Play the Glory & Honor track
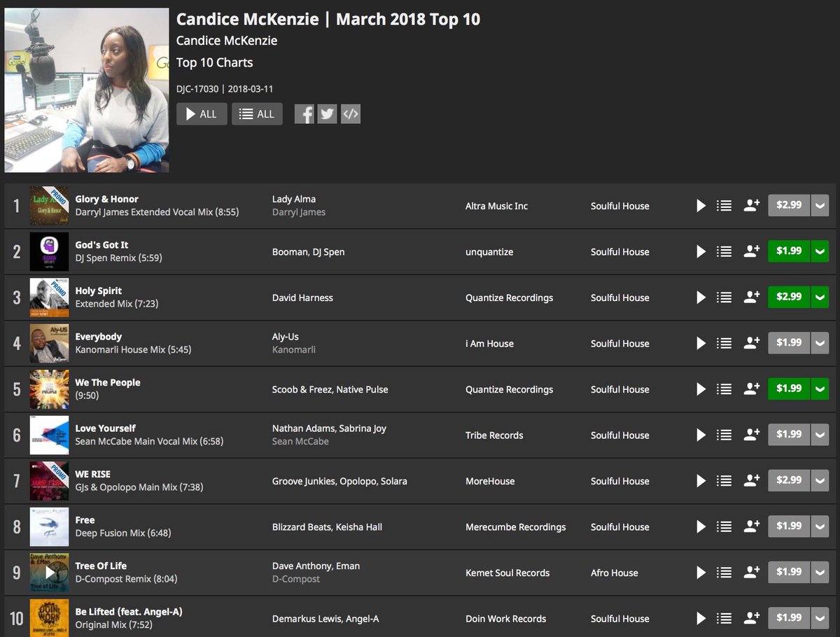The height and width of the screenshot is (637, 840). pyautogui.click(x=701, y=206)
